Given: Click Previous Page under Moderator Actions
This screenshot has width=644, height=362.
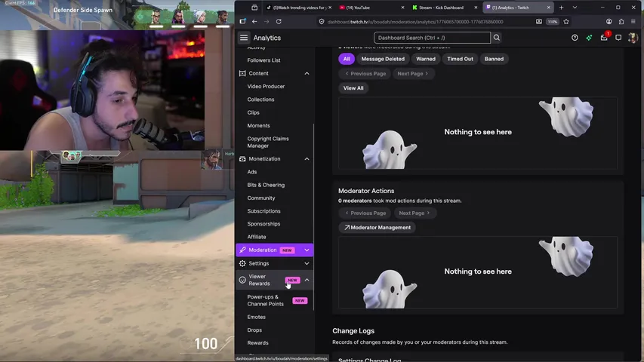Looking at the screenshot, I should pos(365,213).
